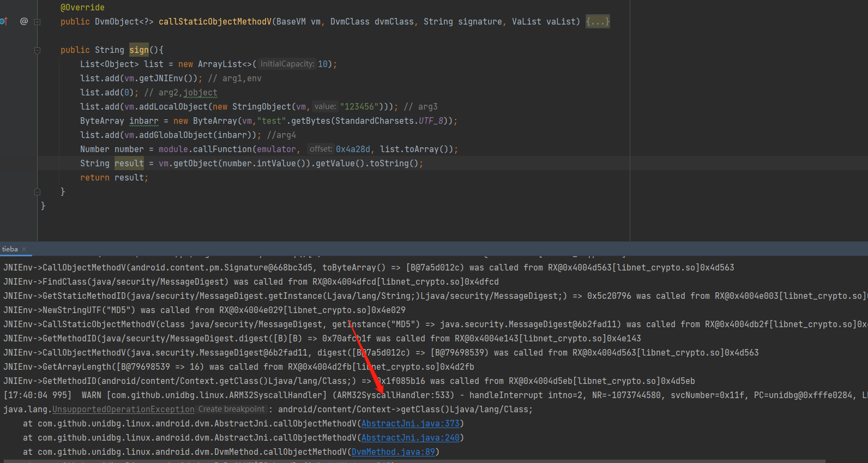Click the JNIEnv->NewStringUTF("MD5") log line

[x=204, y=310]
